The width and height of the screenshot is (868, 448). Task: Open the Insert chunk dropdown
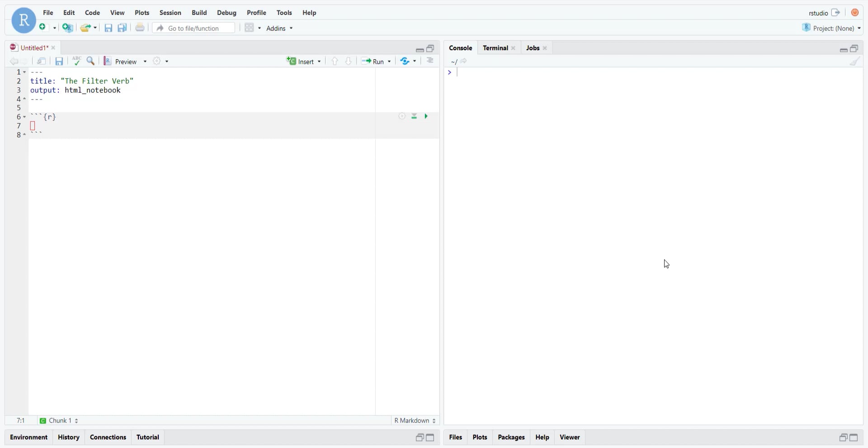point(319,62)
